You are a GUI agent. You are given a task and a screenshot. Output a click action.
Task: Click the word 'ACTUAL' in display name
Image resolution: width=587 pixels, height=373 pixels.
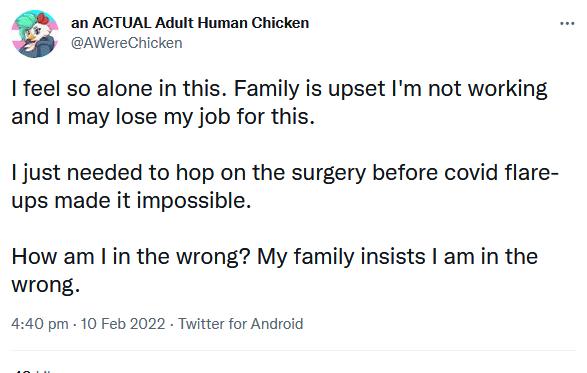coord(121,23)
